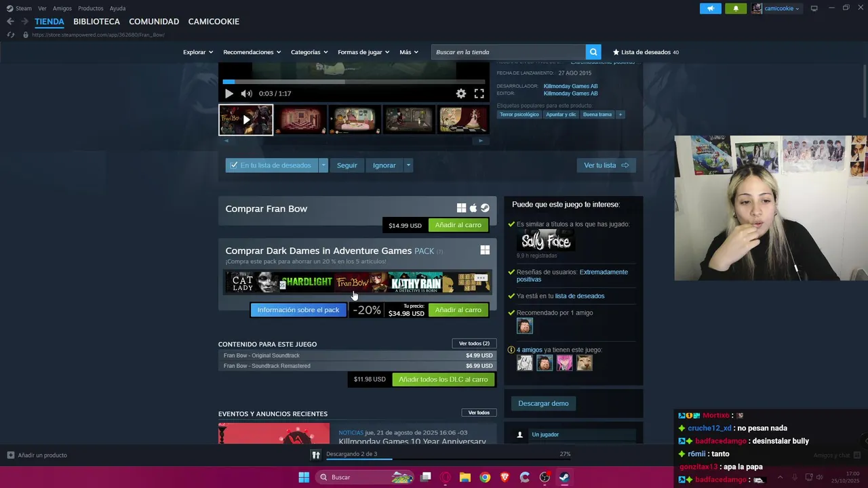Click the Steam taskbar icon
The image size is (868, 488).
click(564, 477)
